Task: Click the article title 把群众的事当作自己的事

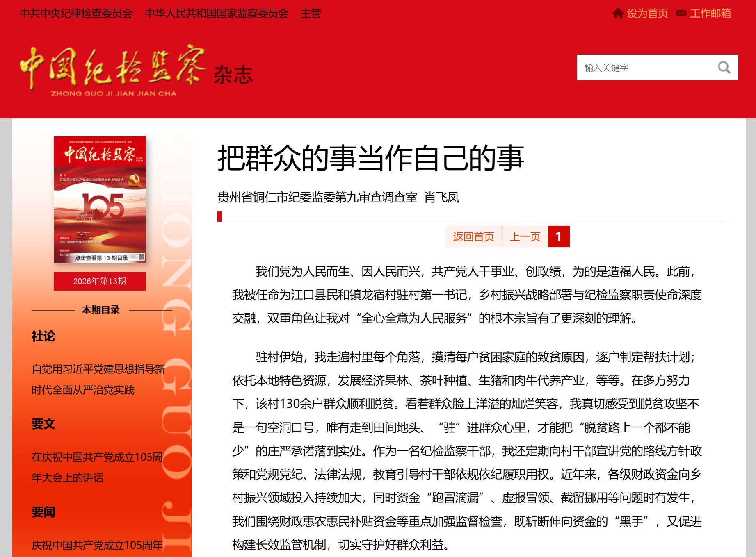Action: (371, 158)
